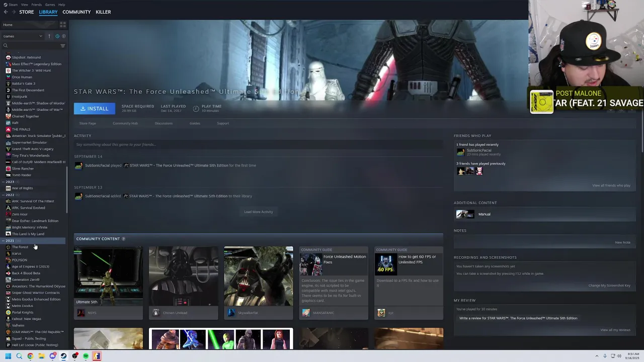Open the Ultimate Sith screenshot thumbnail
Image resolution: width=644 pixels, height=362 pixels.
[x=108, y=276]
